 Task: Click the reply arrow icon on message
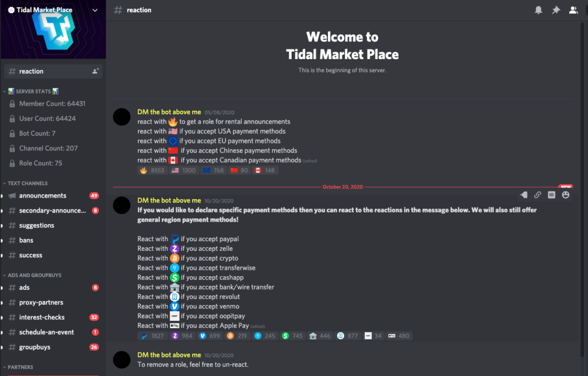coord(524,195)
